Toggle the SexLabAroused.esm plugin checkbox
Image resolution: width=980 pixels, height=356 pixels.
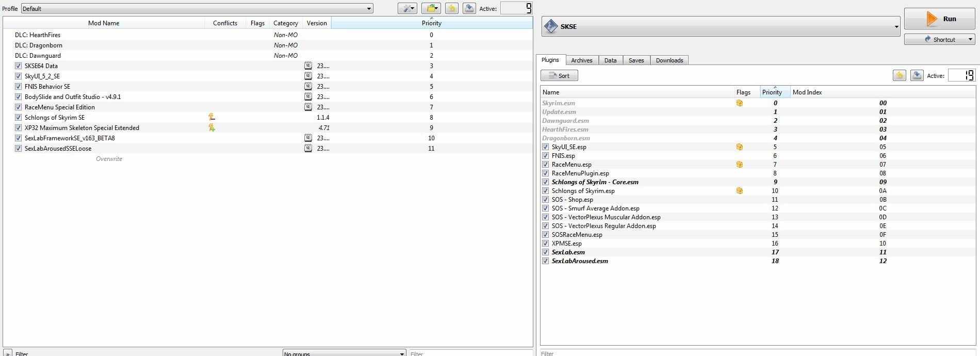pyautogui.click(x=546, y=261)
